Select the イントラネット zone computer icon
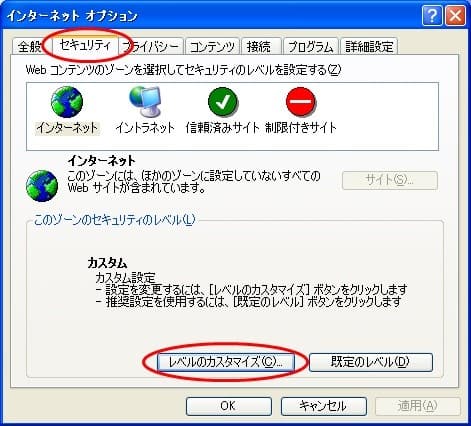Viewport: 471px width, 426px height. pos(145,101)
